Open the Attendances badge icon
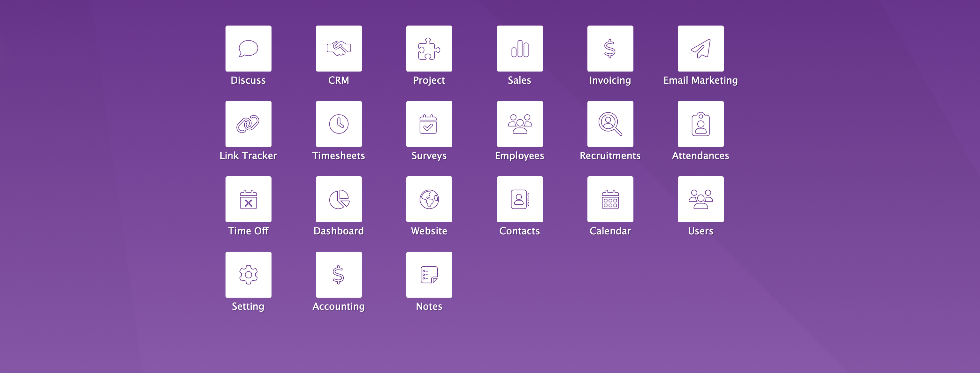This screenshot has height=373, width=980. pyautogui.click(x=701, y=124)
